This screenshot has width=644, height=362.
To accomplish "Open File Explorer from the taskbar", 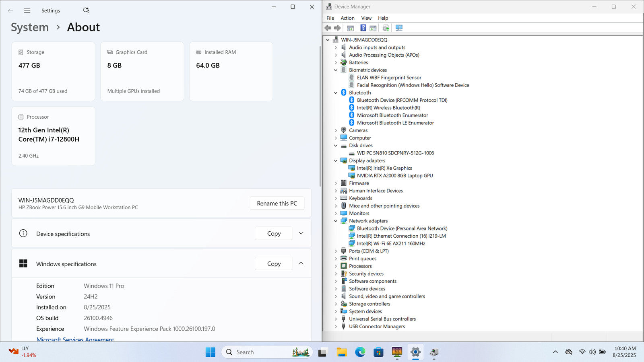I will click(342, 352).
